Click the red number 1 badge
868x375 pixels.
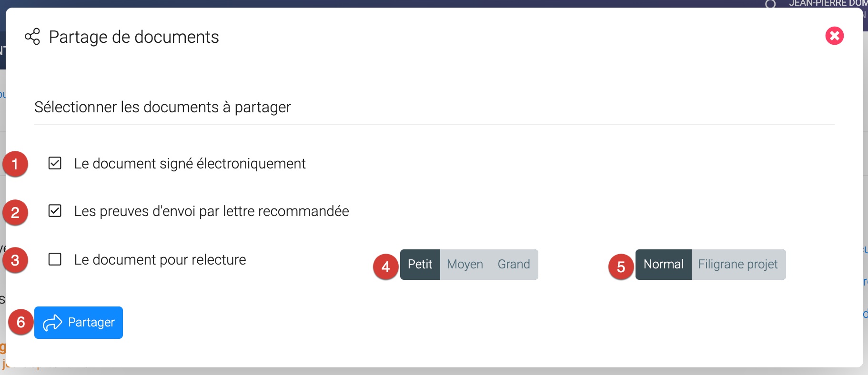15,164
